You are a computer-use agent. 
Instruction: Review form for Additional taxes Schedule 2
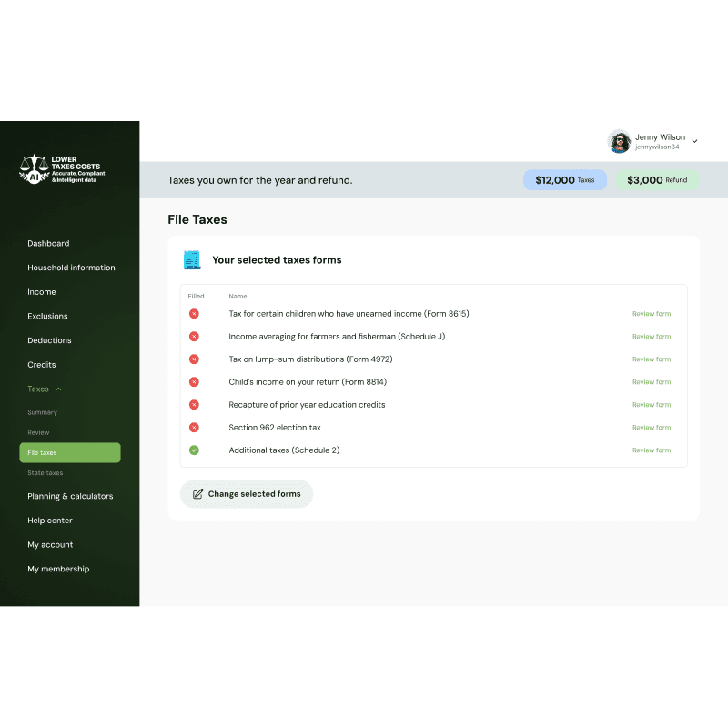pos(652,450)
